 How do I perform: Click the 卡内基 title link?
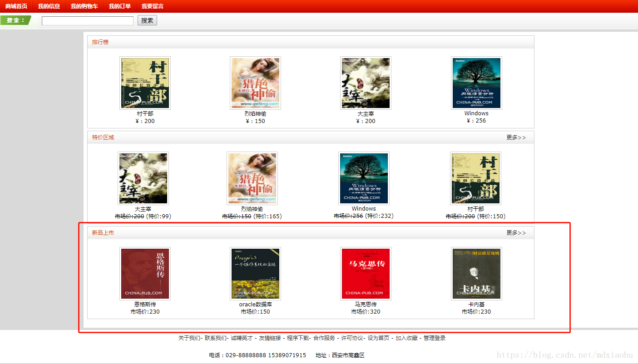point(476,304)
